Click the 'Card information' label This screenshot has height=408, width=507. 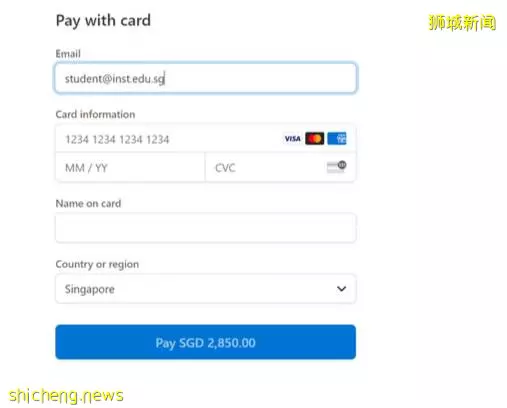95,114
